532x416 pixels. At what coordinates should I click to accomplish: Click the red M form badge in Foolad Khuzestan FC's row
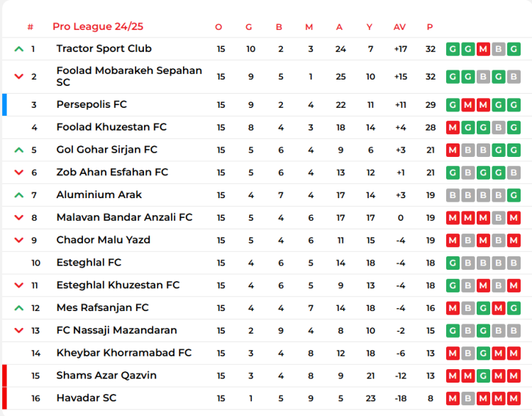(x=452, y=128)
